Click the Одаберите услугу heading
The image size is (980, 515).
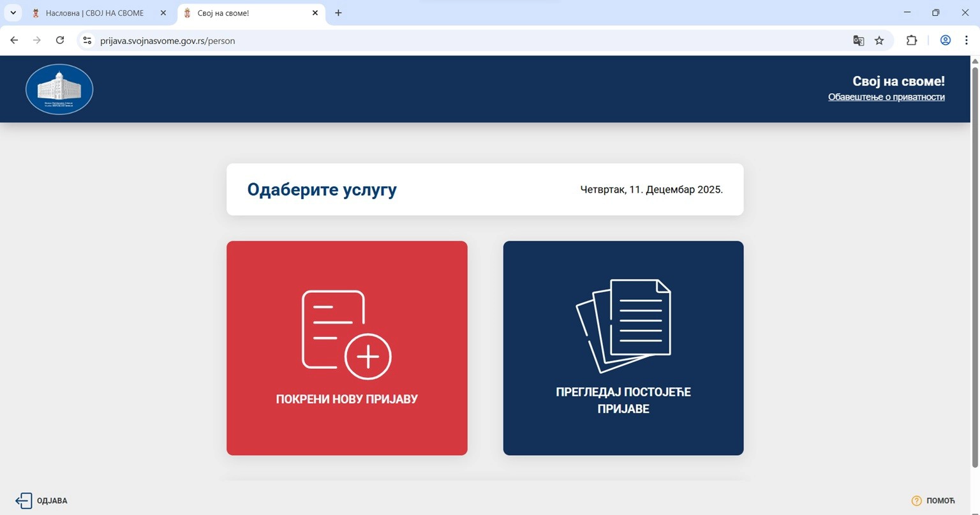[322, 190]
